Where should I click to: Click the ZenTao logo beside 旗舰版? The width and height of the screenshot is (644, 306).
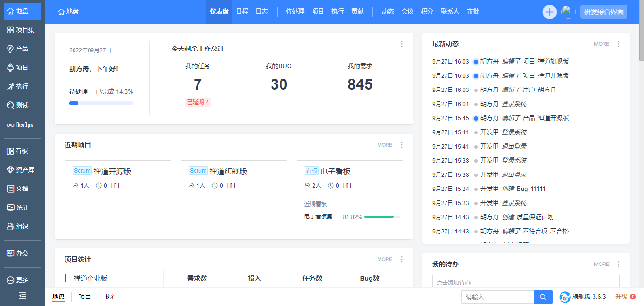[565, 297]
